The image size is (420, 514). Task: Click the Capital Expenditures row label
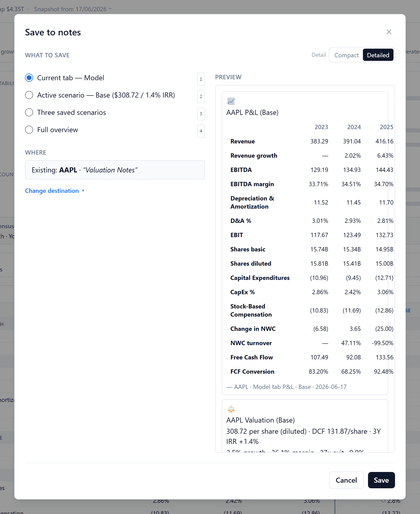pyautogui.click(x=260, y=278)
